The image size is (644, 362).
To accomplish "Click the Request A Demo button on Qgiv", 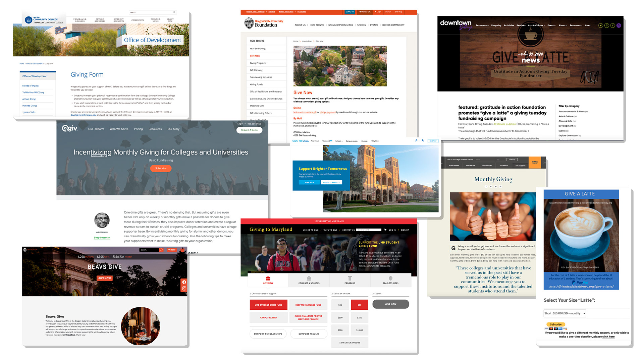I will 249,130.
